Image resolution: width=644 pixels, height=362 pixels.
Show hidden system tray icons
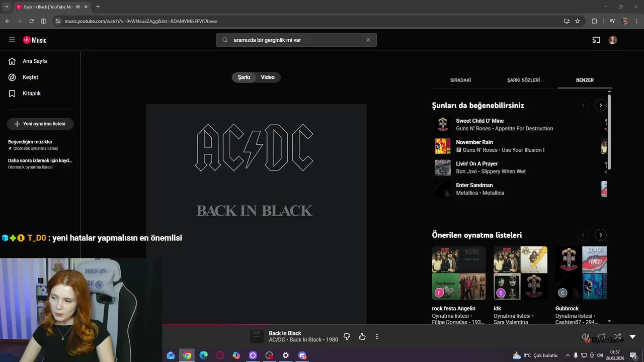pyautogui.click(x=568, y=355)
